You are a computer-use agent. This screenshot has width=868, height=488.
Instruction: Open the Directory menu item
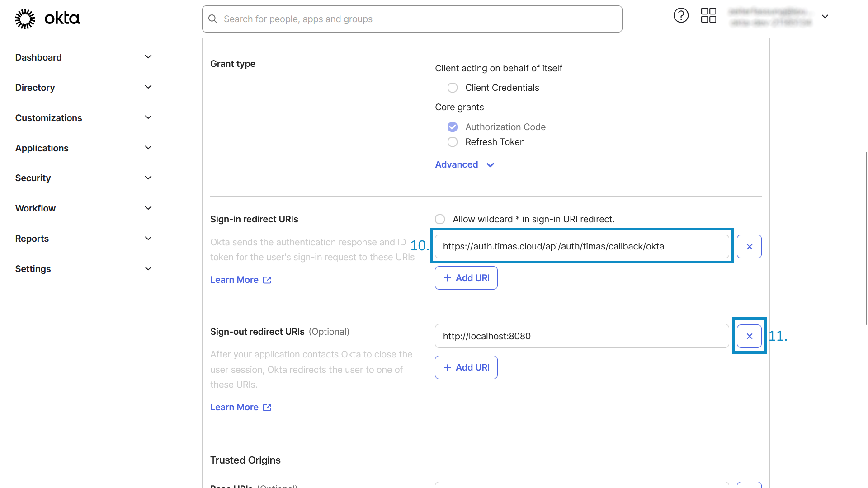(x=35, y=88)
